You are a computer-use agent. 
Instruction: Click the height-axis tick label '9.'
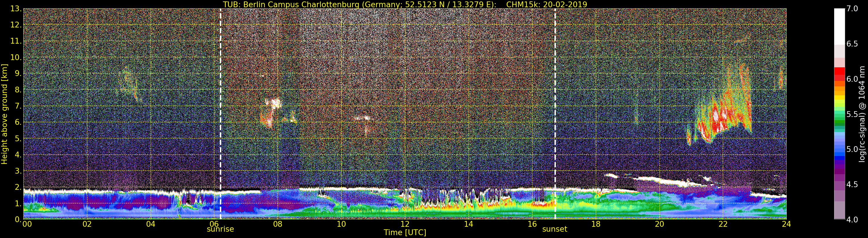(18, 73)
